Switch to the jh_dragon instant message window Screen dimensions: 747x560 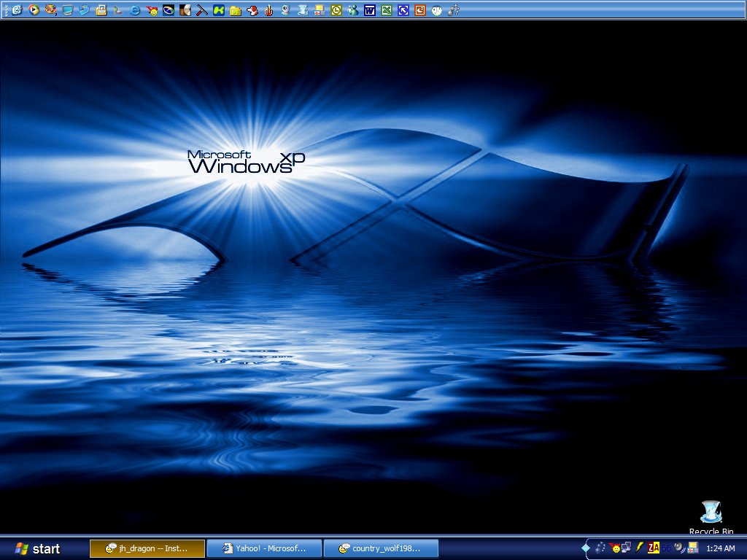pos(147,548)
